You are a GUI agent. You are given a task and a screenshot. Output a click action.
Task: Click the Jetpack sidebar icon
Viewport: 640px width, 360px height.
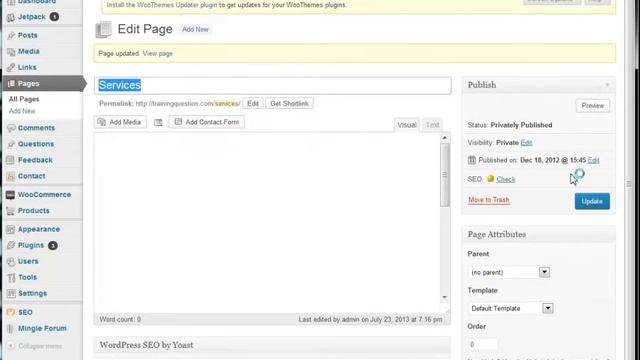11,17
